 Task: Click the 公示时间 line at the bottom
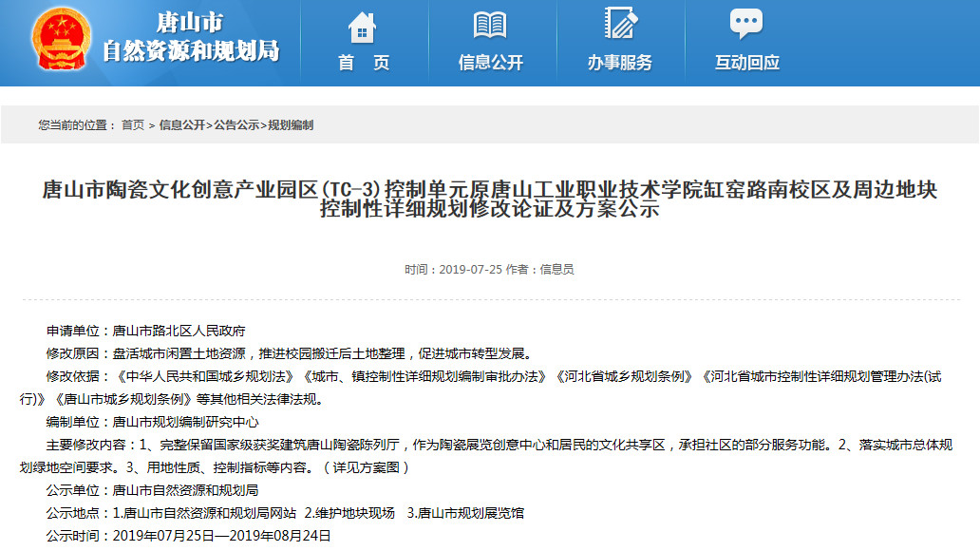click(x=188, y=536)
